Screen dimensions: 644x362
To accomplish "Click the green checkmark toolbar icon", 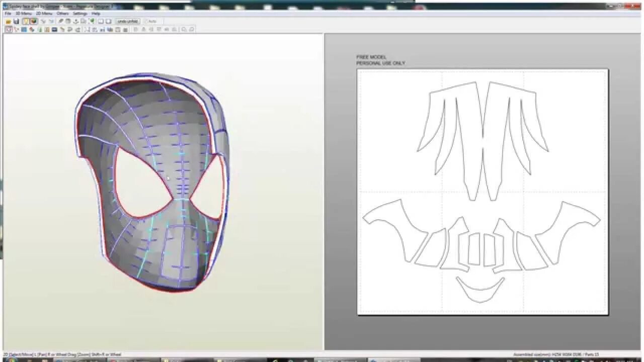I will tap(92, 21).
